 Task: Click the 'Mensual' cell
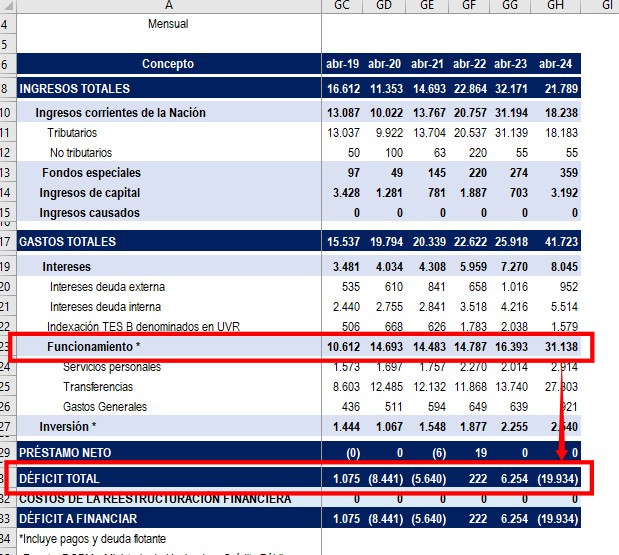(169, 24)
